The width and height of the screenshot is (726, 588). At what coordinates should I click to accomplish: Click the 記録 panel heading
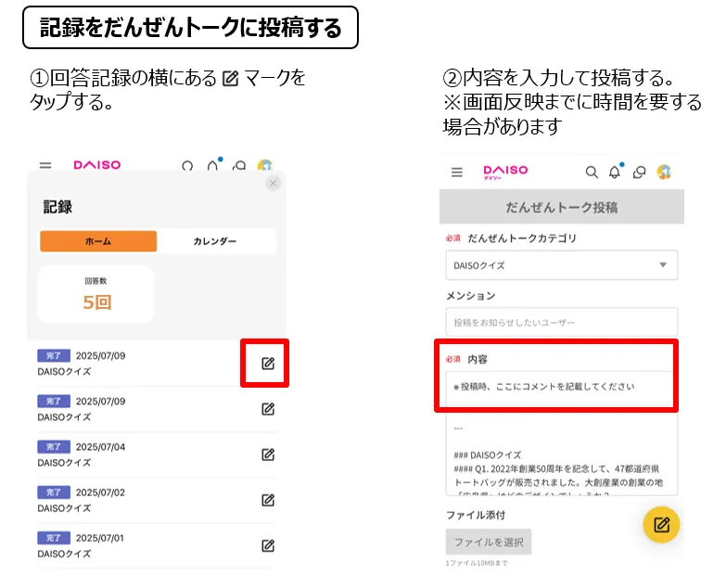(57, 207)
